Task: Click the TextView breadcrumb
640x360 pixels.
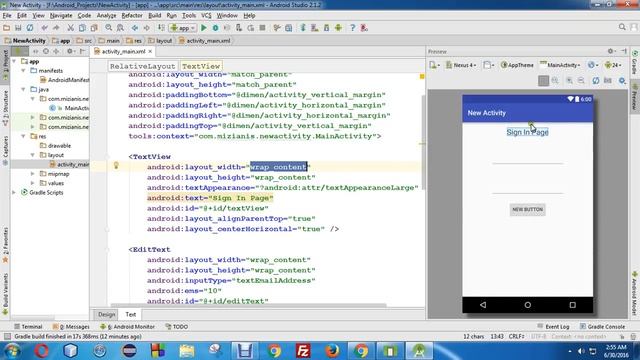Action: click(201, 66)
